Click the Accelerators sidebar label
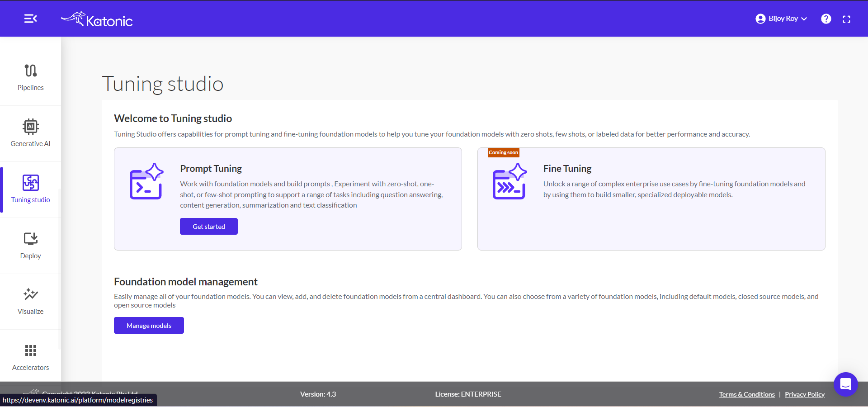Image resolution: width=868 pixels, height=407 pixels. pos(31,368)
